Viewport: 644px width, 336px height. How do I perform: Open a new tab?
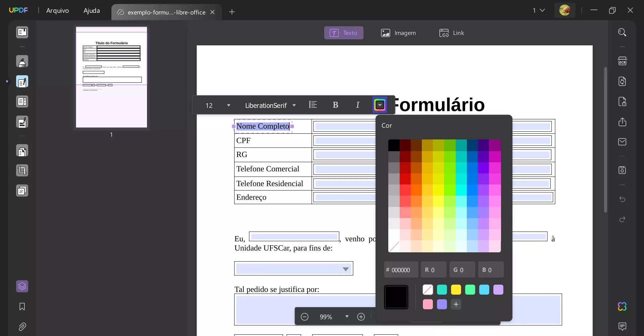click(x=232, y=12)
